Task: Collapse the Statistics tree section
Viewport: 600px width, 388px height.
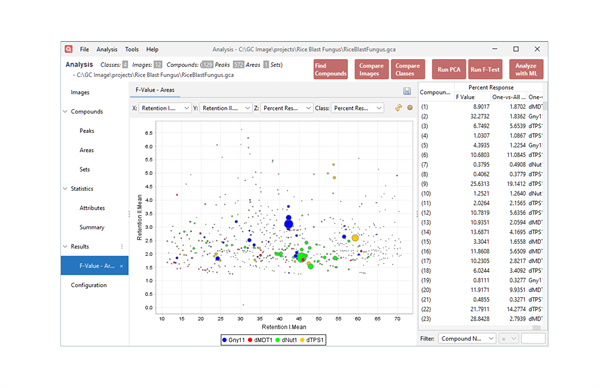Action: [x=65, y=189]
